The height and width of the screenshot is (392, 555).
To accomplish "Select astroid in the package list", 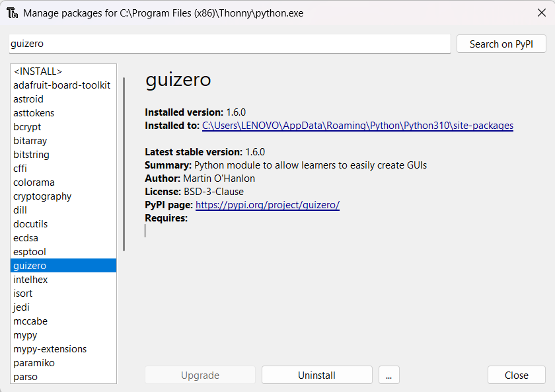I will click(63, 99).
